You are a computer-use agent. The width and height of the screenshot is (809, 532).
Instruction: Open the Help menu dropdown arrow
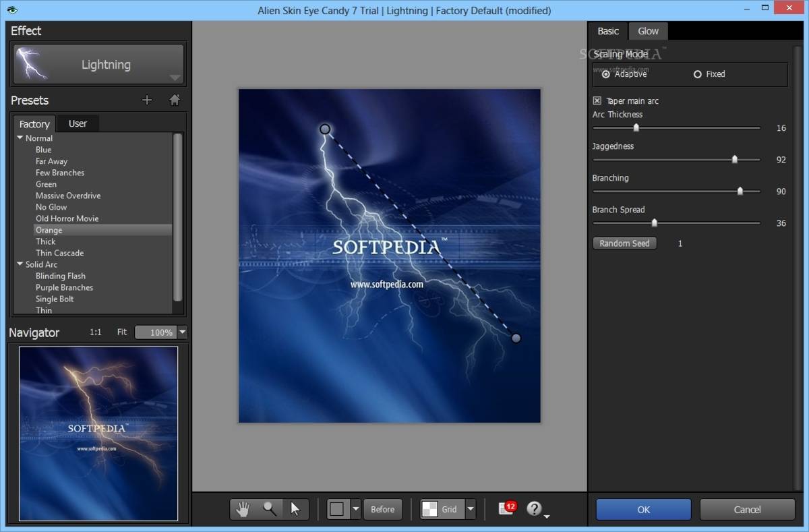pyautogui.click(x=547, y=516)
